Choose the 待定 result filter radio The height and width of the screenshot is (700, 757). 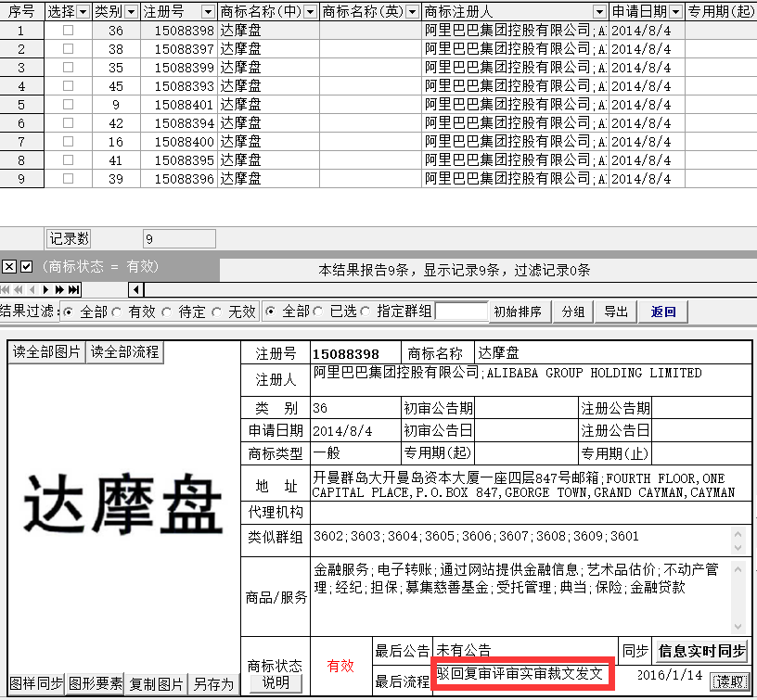[x=167, y=312]
